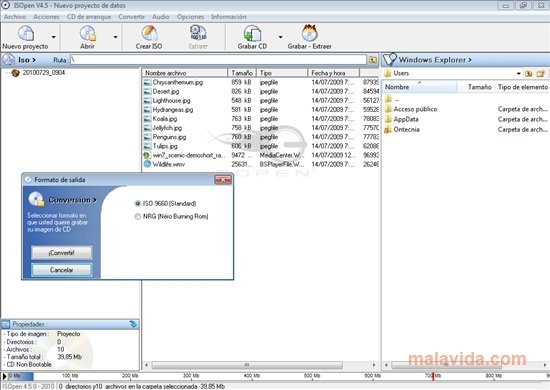Click folder-up icon beside Ruta field
This screenshot has height=390, width=550.
pyautogui.click(x=373, y=60)
